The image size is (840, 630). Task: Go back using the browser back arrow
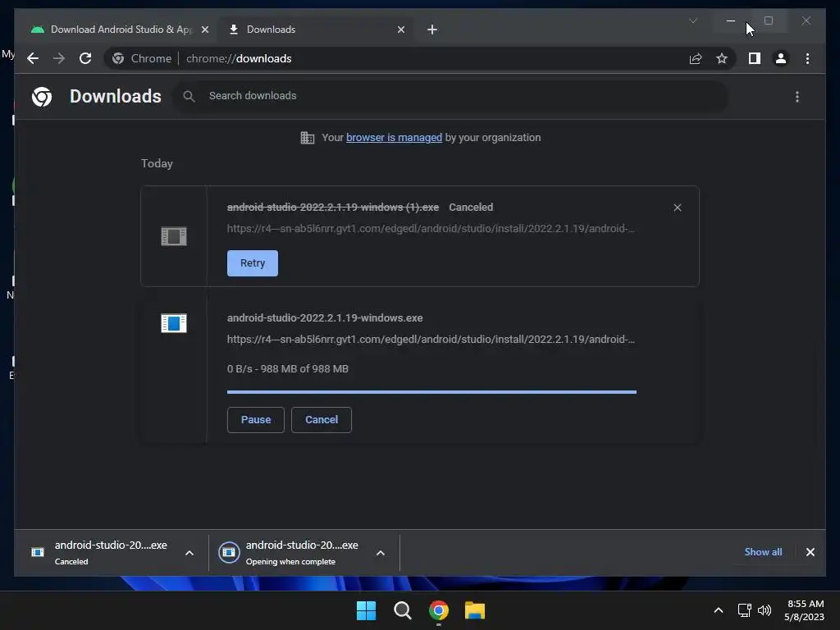tap(33, 58)
